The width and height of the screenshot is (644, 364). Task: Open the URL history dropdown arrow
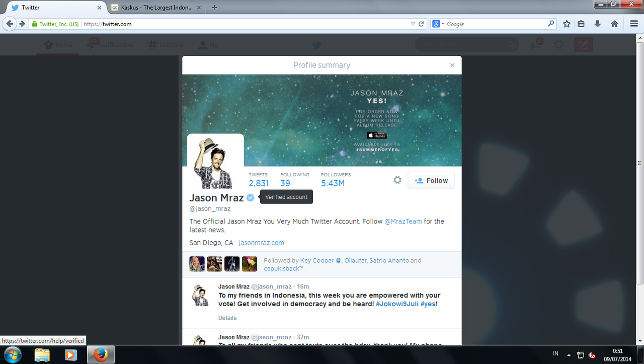(x=413, y=24)
